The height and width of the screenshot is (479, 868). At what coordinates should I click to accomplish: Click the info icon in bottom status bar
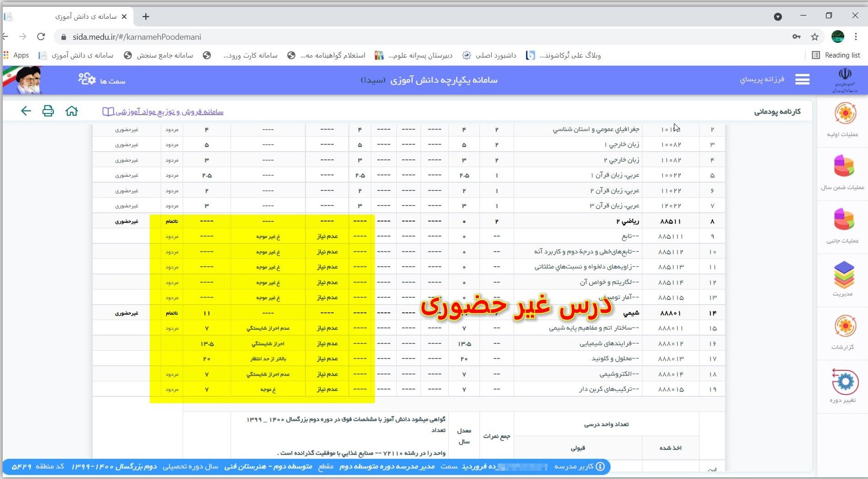tap(600, 466)
